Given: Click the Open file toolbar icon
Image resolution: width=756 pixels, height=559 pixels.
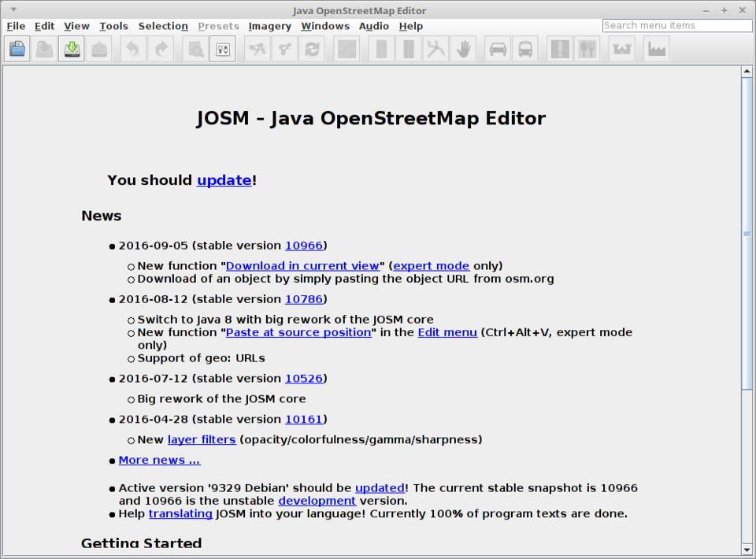Looking at the screenshot, I should (17, 50).
